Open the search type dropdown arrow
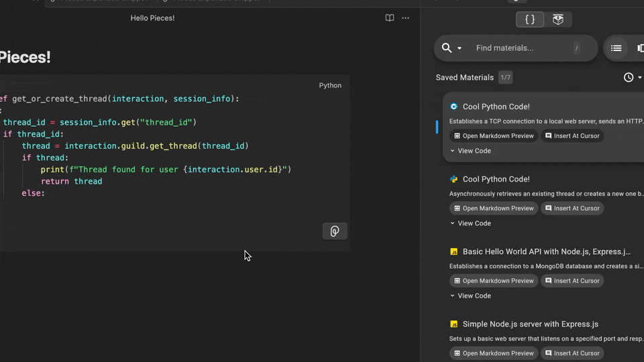 click(459, 48)
